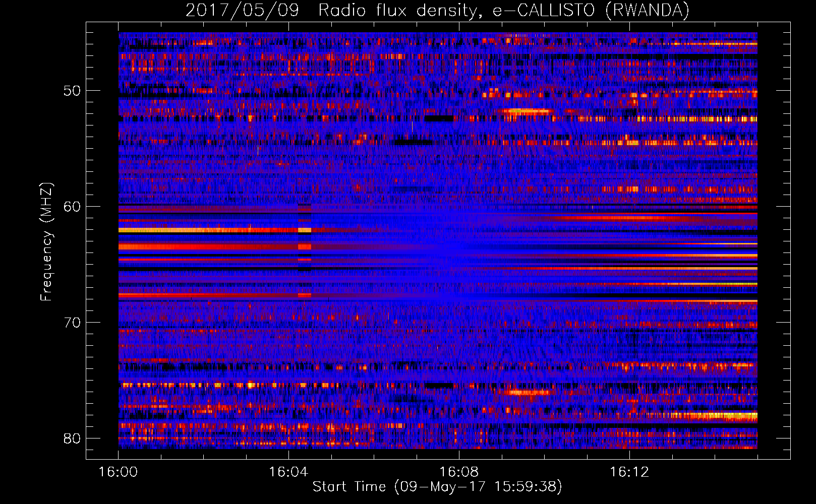
Task: Click the 16:00 time tick label
Action: 118,472
